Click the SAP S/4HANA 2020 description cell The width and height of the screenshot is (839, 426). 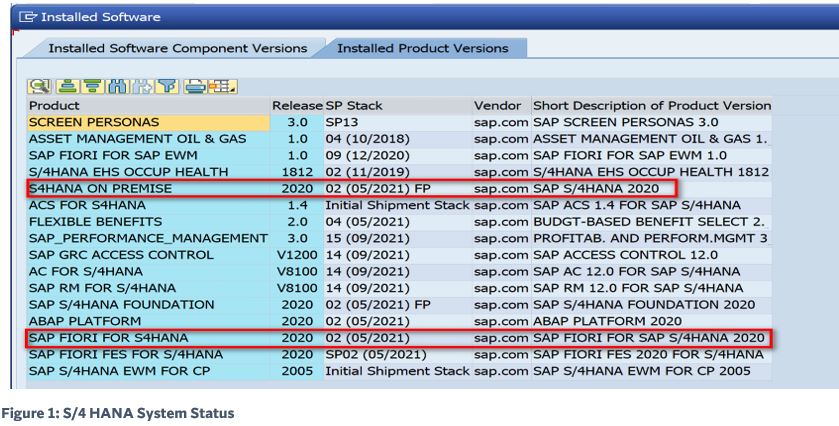(x=651, y=188)
